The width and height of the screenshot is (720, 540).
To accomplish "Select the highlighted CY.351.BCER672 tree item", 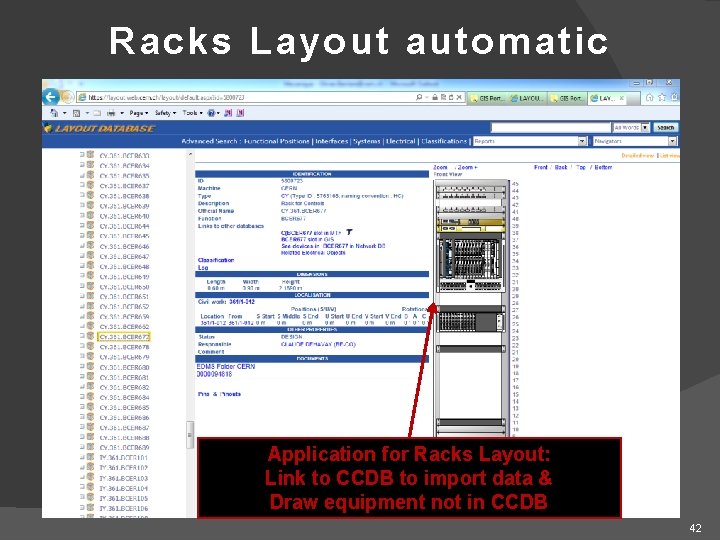I will coord(124,337).
